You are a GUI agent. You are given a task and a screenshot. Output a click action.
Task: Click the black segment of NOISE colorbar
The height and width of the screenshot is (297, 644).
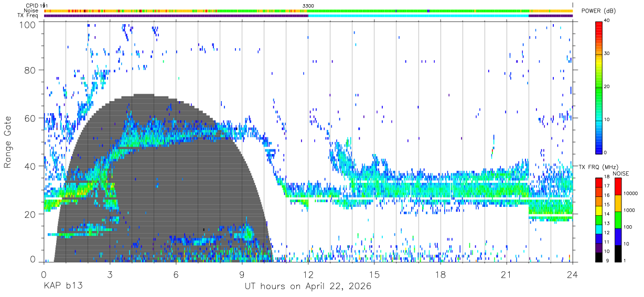click(618, 254)
